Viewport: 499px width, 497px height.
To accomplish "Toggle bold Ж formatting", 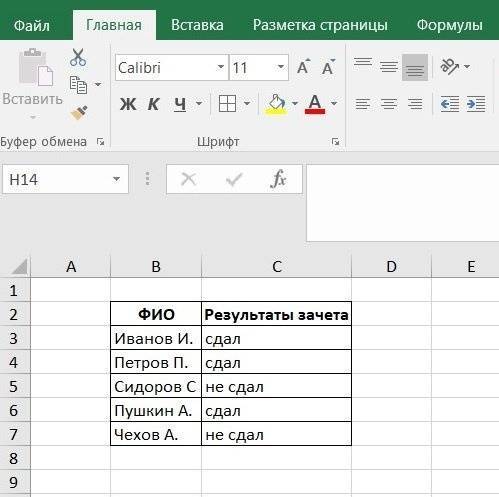I will (128, 104).
